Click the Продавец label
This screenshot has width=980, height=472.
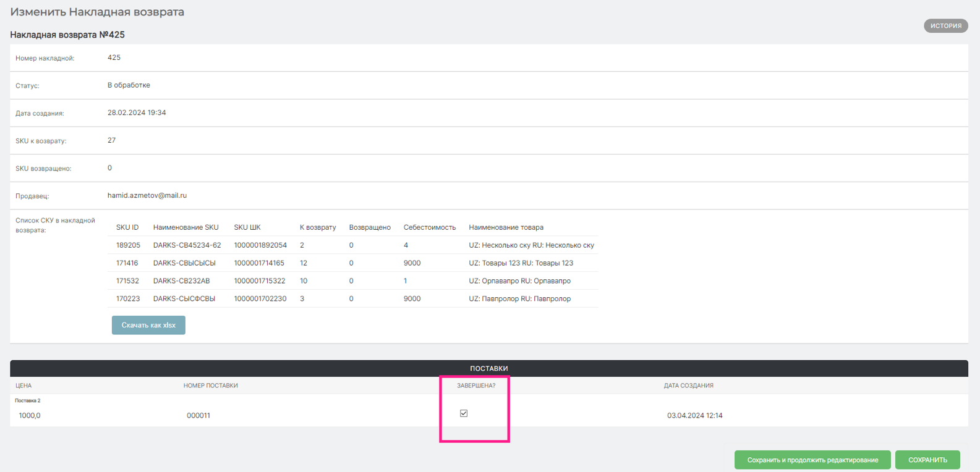32,196
